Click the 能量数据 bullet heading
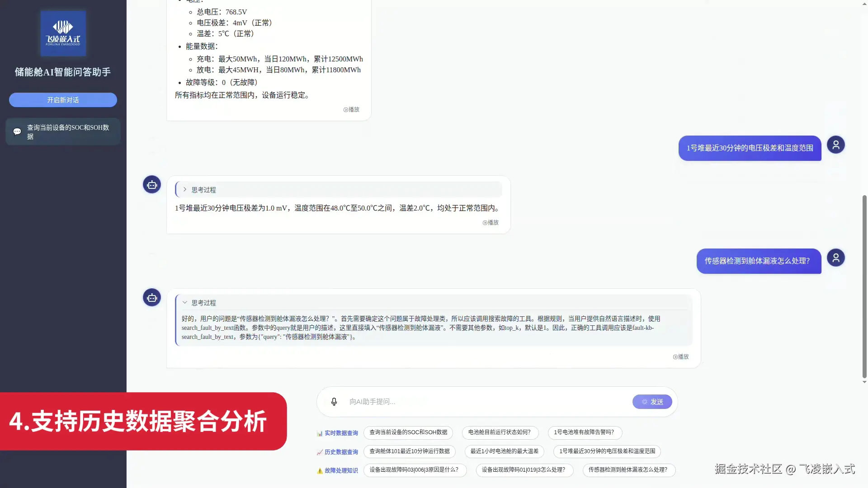This screenshot has width=868, height=488. point(202,46)
